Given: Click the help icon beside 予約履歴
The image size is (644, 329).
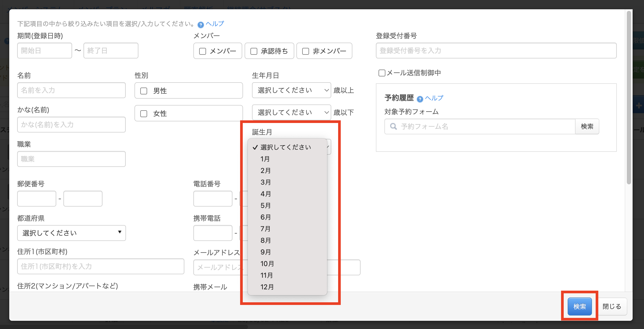Looking at the screenshot, I should pyautogui.click(x=420, y=99).
